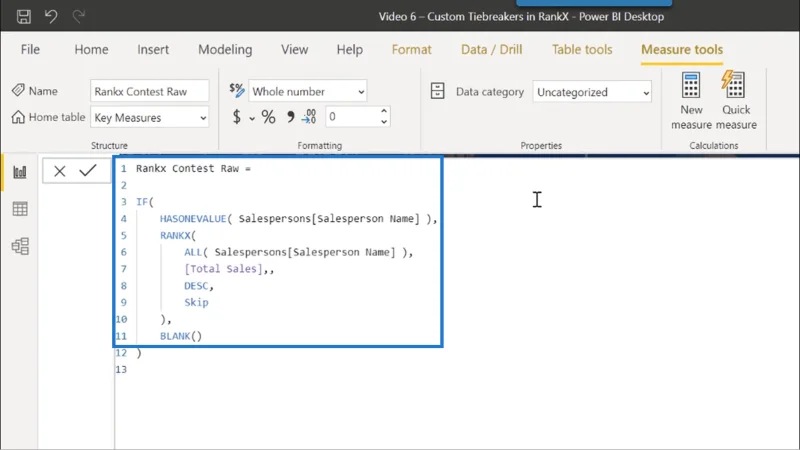
Task: Expand the currency format dropdown arrow
Action: (252, 118)
